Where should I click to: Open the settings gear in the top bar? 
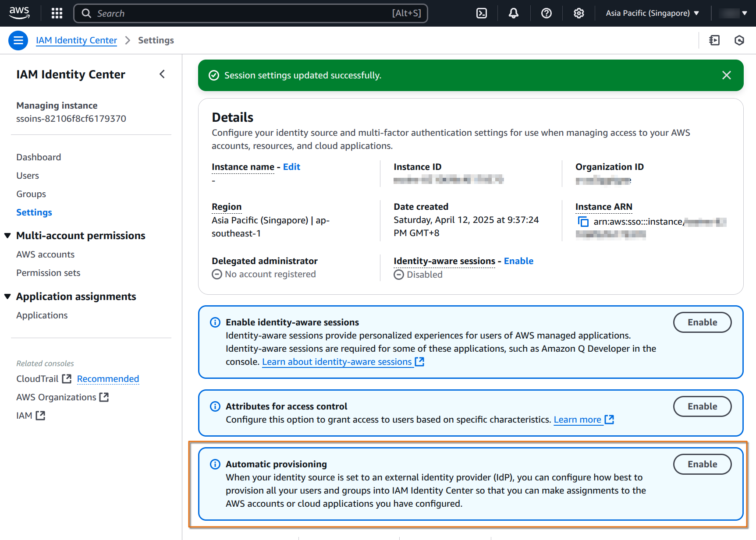tap(579, 13)
